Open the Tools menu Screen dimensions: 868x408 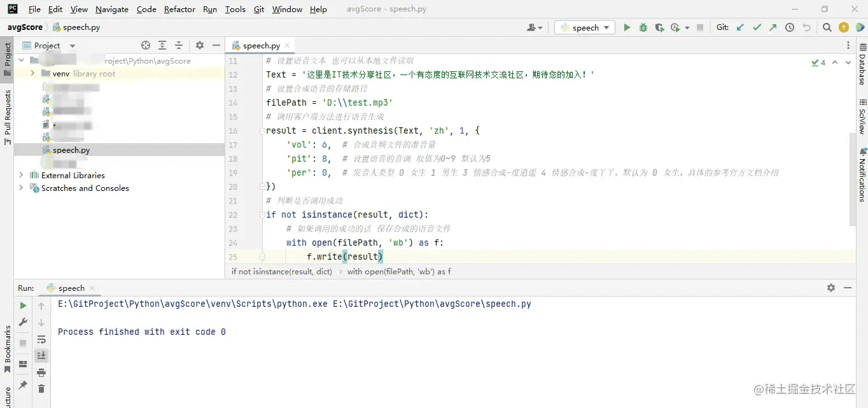[235, 9]
